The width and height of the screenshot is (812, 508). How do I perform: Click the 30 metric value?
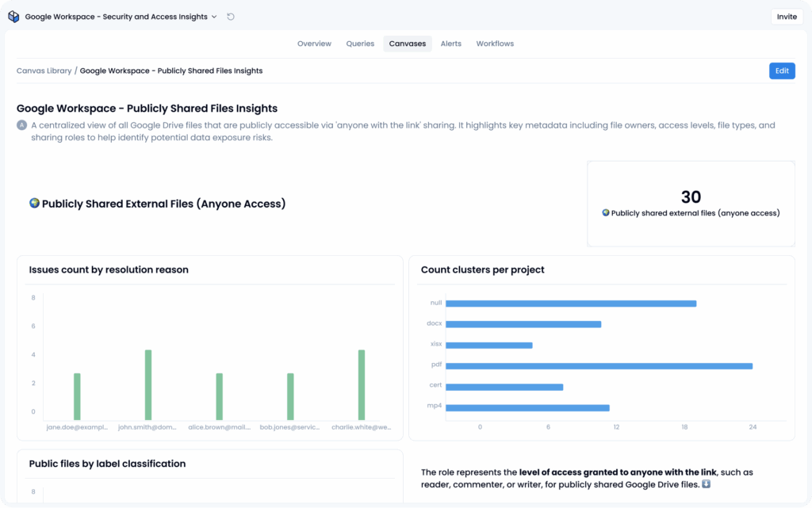(x=690, y=197)
